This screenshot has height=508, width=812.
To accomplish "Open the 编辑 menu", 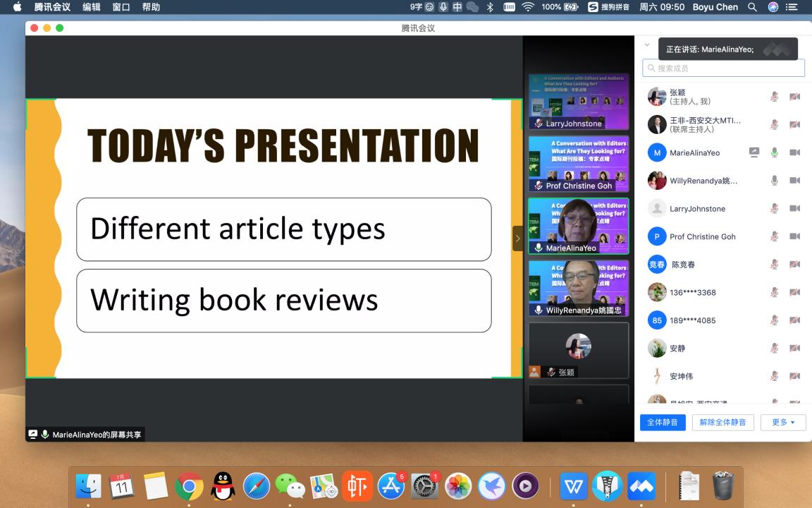I will click(x=91, y=7).
